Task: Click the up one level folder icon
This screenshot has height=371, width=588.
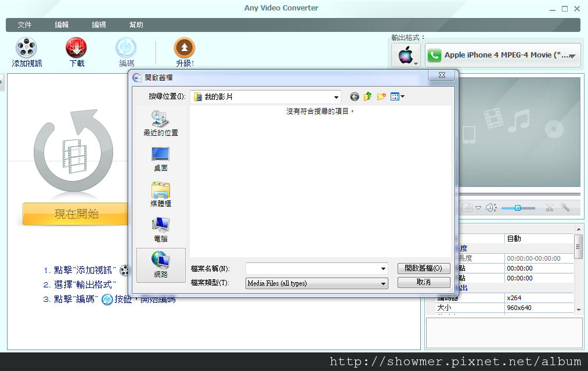Action: 368,97
